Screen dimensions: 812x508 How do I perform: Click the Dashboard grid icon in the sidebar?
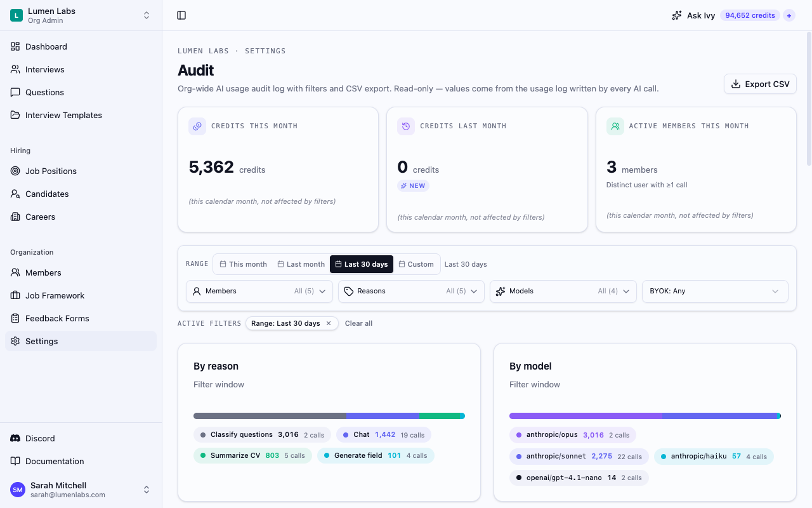pos(15,46)
